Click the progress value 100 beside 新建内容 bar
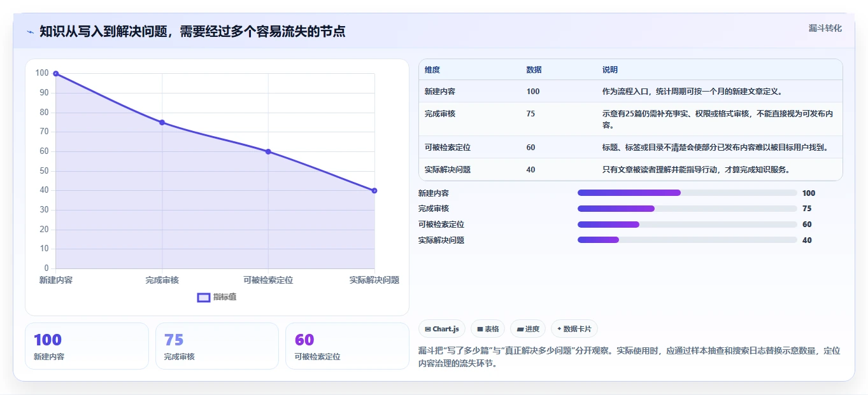Screen dimensions: 868x395 pyautogui.click(x=809, y=193)
